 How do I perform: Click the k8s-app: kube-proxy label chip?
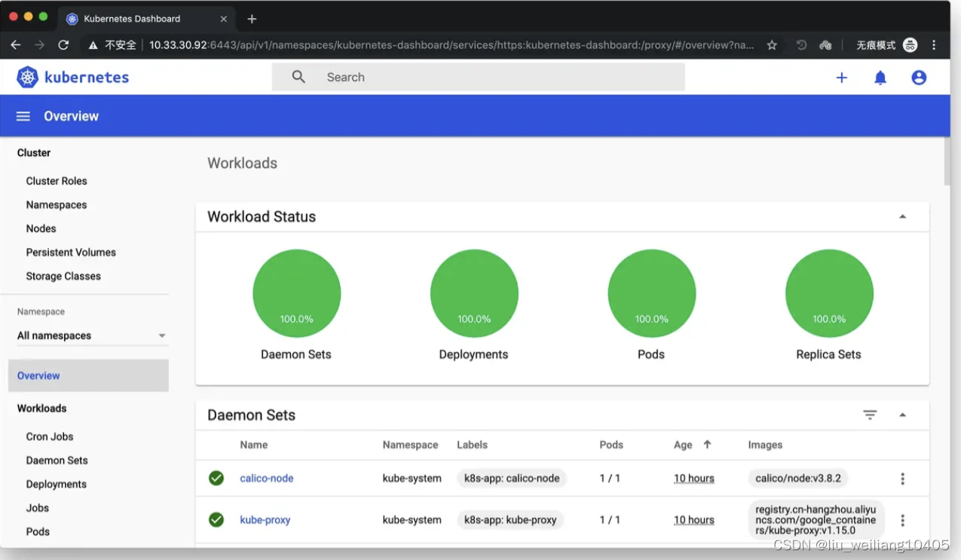pos(510,519)
